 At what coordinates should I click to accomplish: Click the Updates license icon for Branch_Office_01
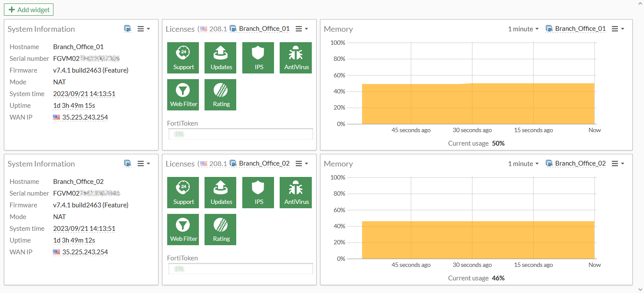point(221,57)
